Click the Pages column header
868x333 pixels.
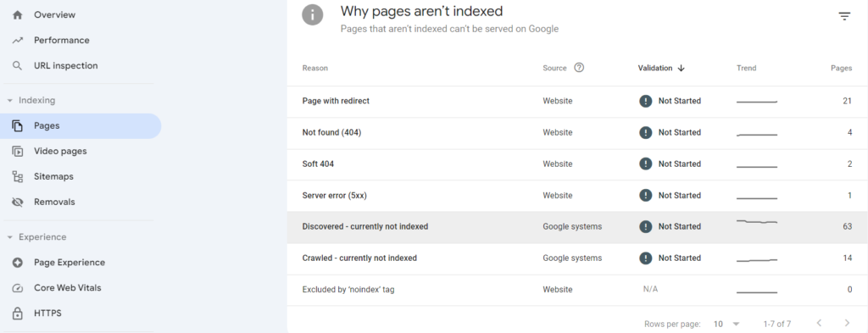[842, 68]
